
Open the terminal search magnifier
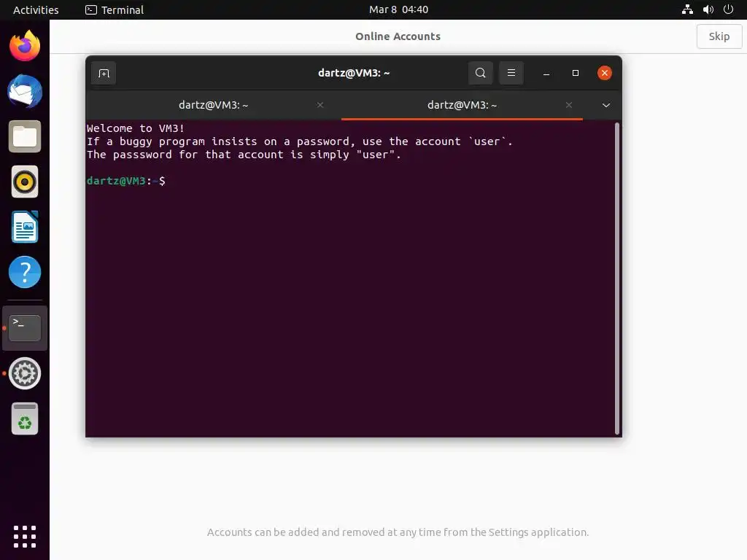480,73
